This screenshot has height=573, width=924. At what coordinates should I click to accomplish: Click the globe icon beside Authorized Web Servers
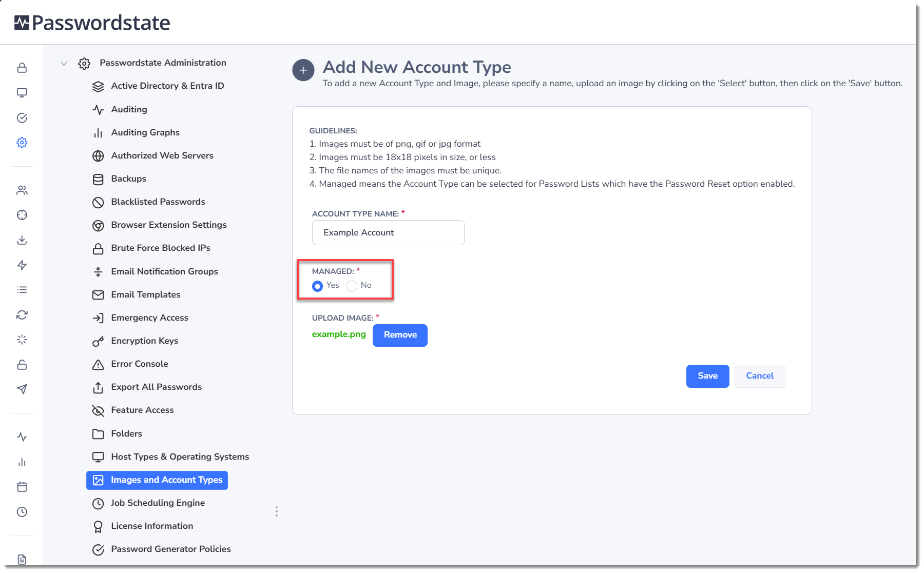click(98, 156)
